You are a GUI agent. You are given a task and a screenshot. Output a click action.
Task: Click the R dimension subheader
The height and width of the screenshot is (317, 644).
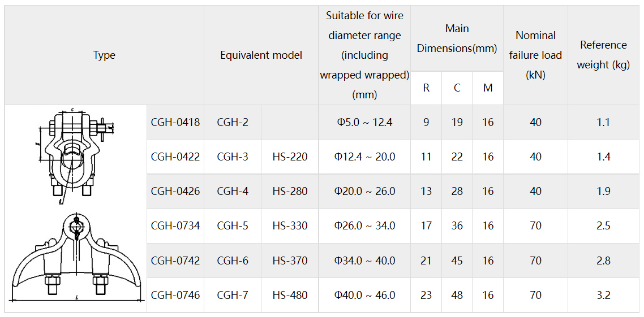426,88
